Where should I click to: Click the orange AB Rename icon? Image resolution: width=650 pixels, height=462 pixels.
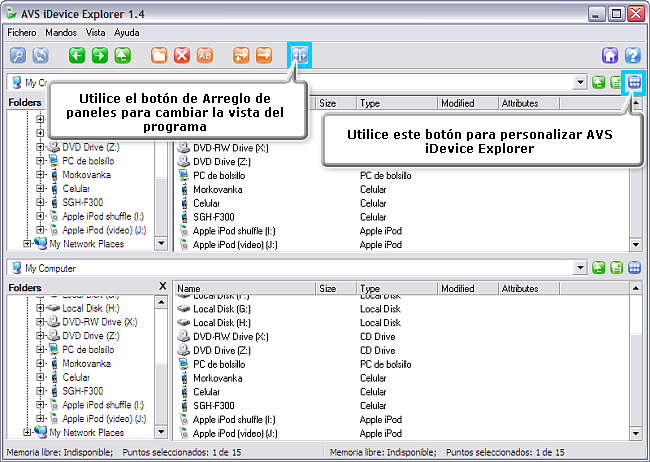[x=204, y=55]
